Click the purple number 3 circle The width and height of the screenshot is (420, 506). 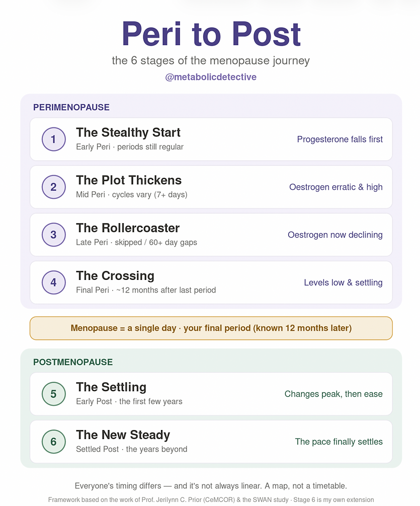(x=53, y=235)
